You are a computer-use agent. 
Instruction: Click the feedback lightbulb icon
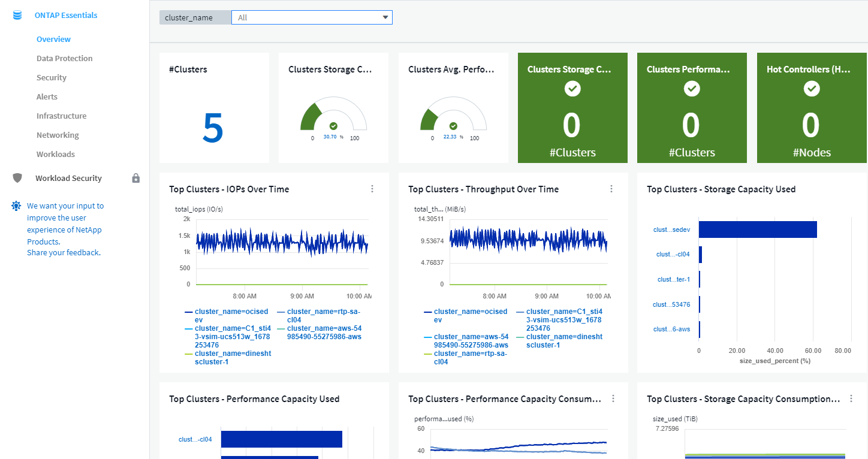tap(16, 206)
